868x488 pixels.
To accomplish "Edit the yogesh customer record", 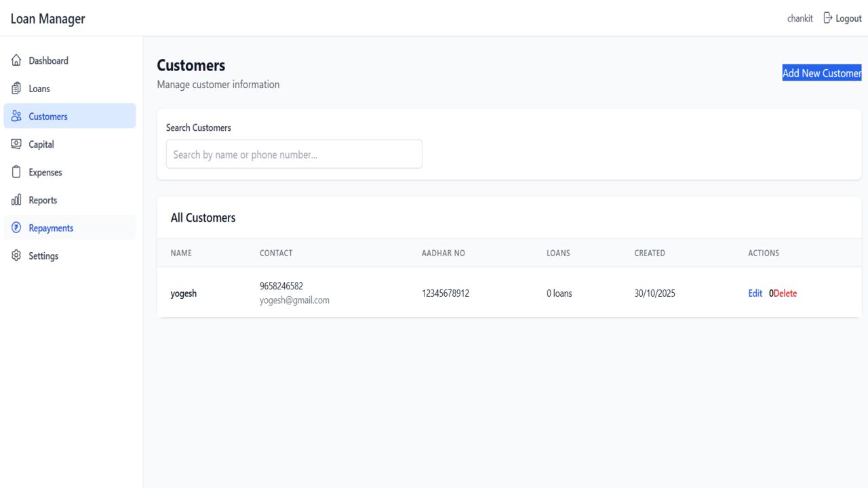I will (755, 293).
